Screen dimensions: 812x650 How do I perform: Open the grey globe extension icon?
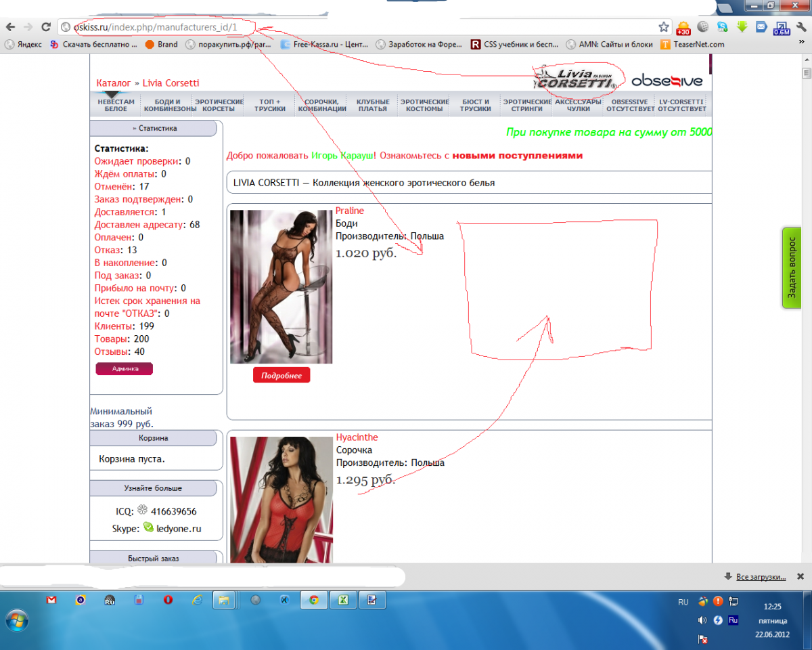pos(703,27)
